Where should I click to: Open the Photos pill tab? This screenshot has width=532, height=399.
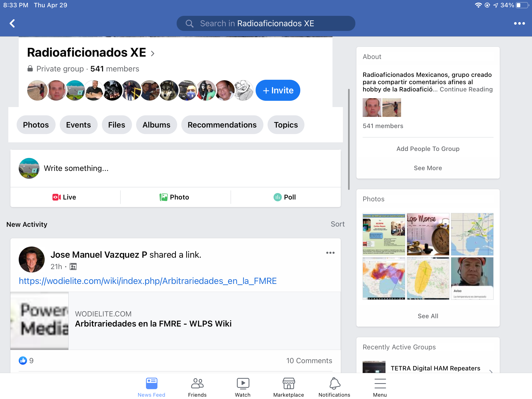(x=36, y=125)
